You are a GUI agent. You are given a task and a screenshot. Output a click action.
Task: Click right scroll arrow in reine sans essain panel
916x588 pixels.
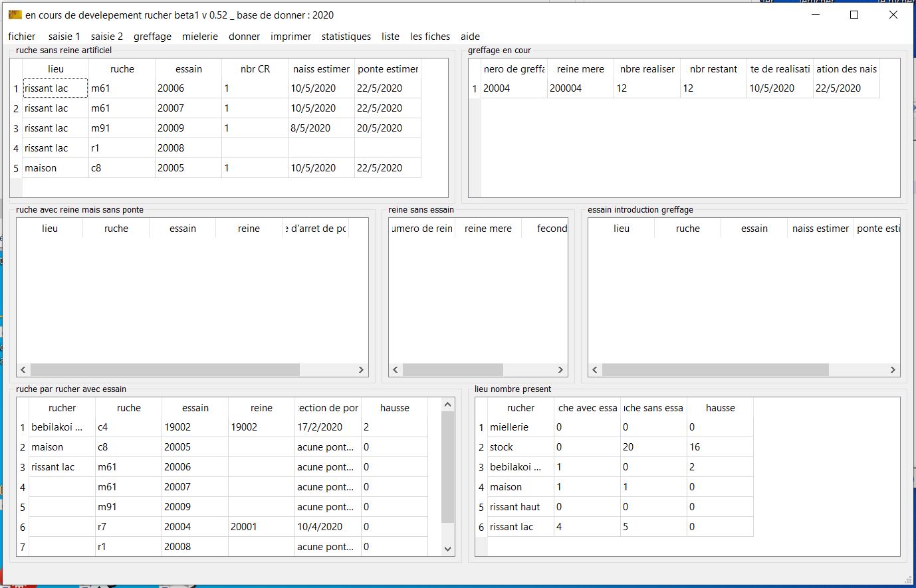[x=560, y=369]
